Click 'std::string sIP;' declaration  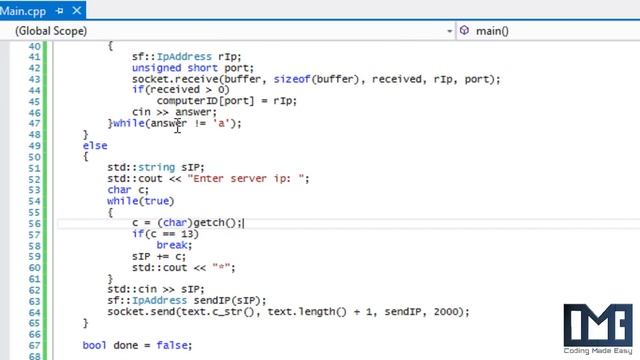pyautogui.click(x=156, y=167)
